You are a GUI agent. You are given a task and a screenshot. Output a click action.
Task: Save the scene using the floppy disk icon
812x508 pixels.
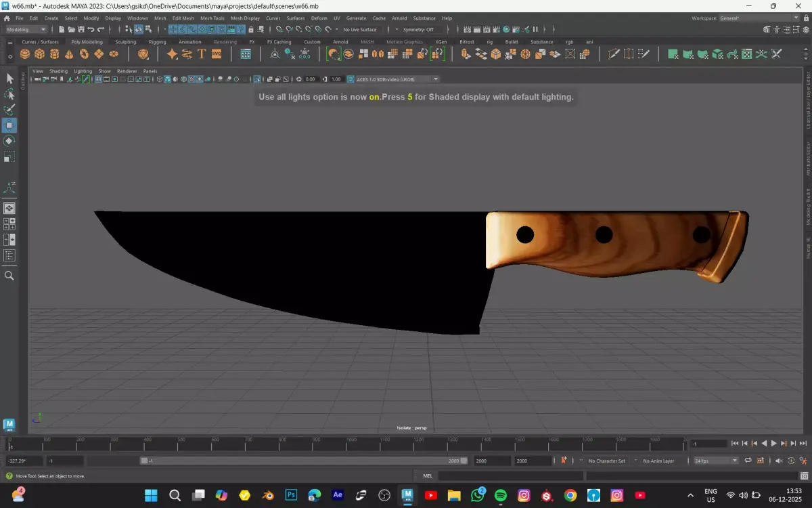pos(81,29)
